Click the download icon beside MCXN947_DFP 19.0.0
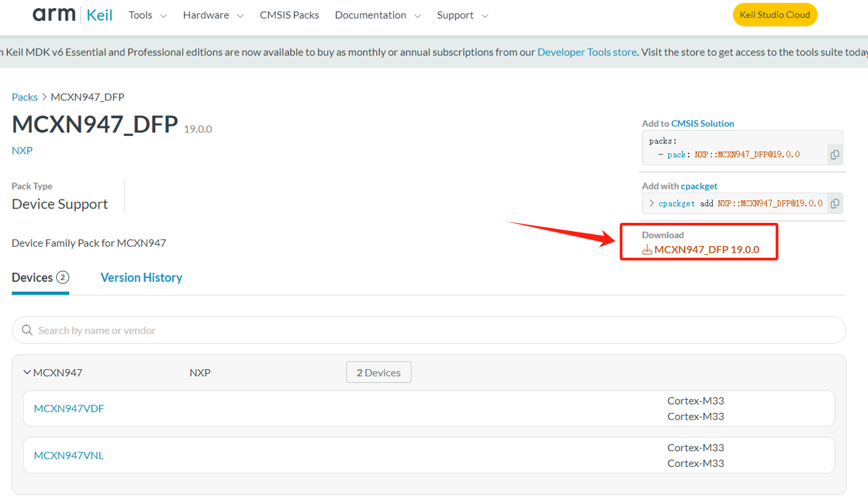This screenshot has height=499, width=868. pos(647,249)
